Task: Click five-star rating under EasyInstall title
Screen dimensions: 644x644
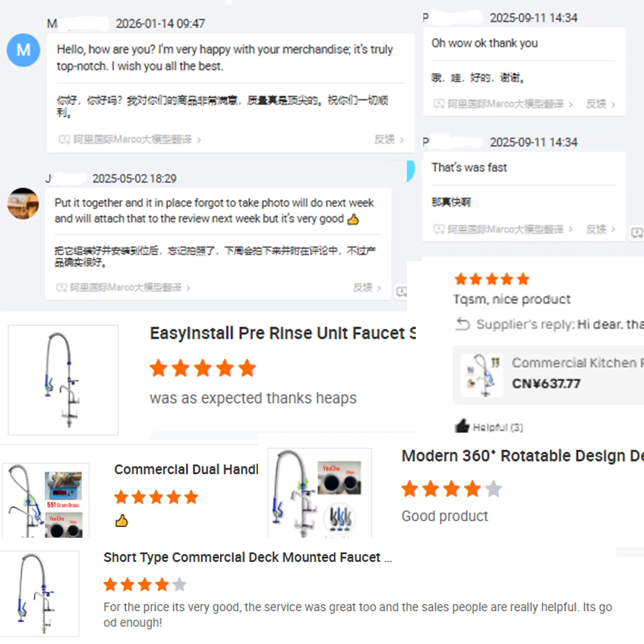Action: 203,368
